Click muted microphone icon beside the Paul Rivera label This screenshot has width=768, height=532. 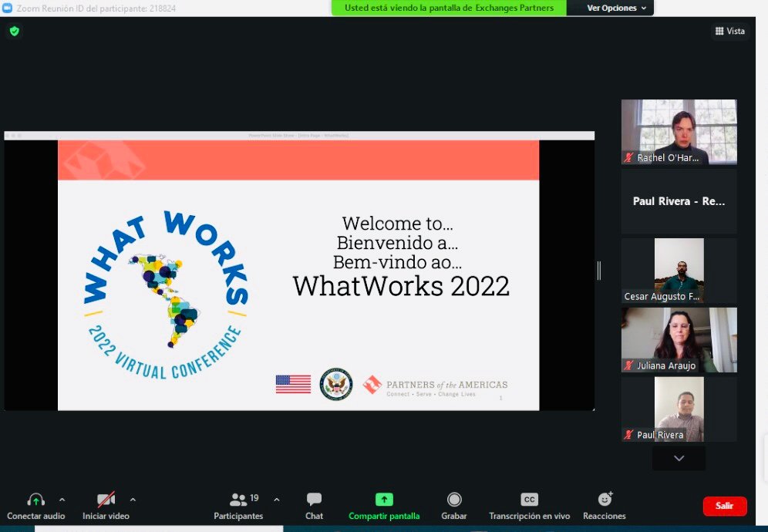pyautogui.click(x=629, y=435)
